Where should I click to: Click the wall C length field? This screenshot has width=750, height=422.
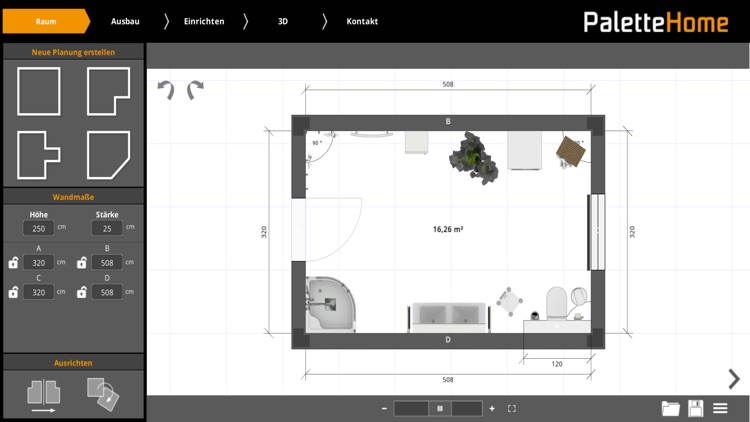38,292
